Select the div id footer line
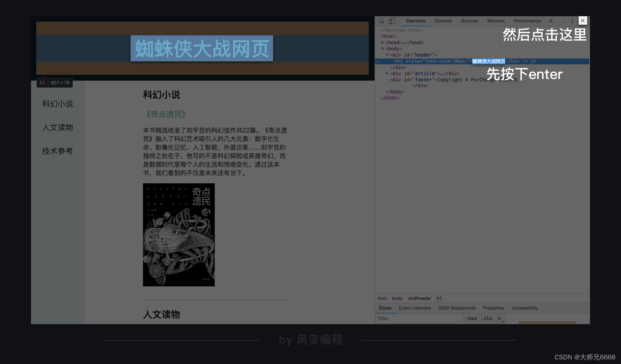The height and width of the screenshot is (364, 621). pos(453,80)
